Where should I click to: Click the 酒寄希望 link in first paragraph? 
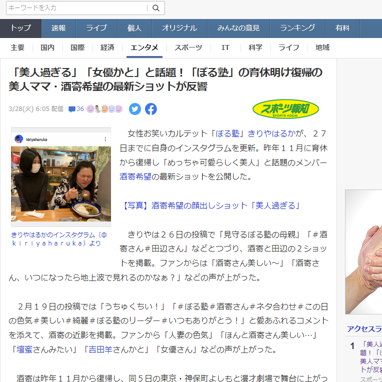coord(136,177)
